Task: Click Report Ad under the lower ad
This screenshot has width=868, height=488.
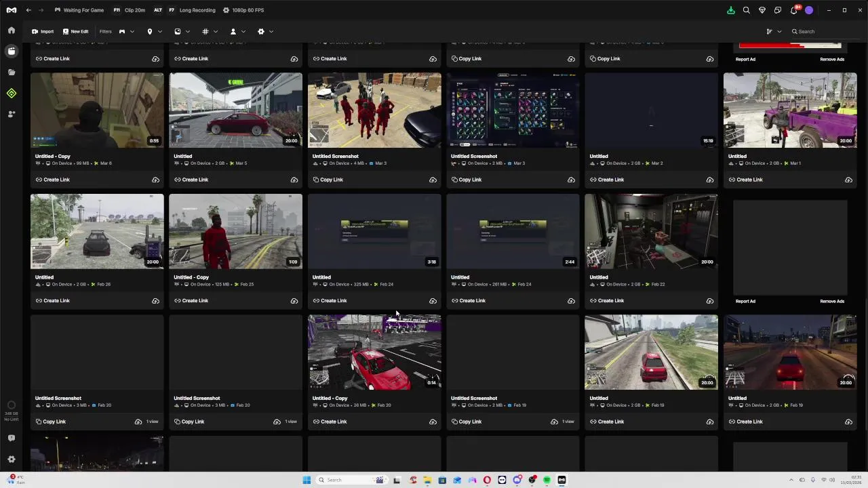Action: tap(745, 301)
